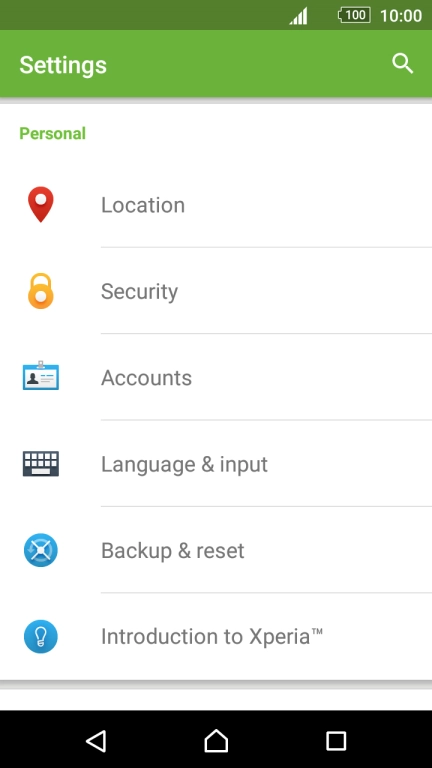The image size is (432, 768).
Task: Tap the Personal section header
Action: (52, 133)
